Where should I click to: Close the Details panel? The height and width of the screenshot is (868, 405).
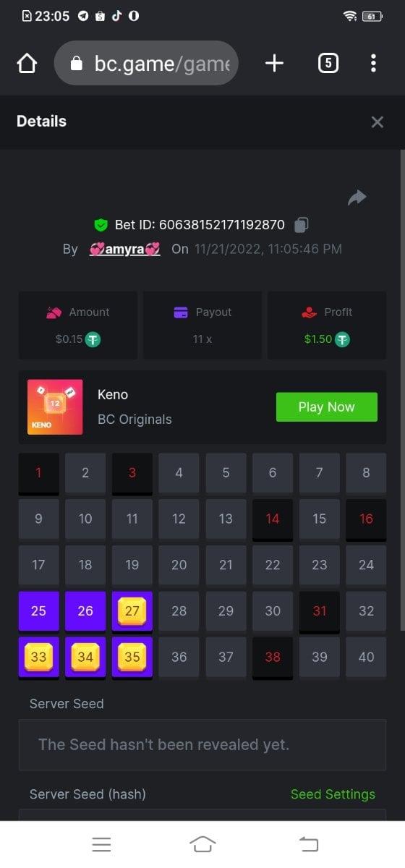[377, 122]
